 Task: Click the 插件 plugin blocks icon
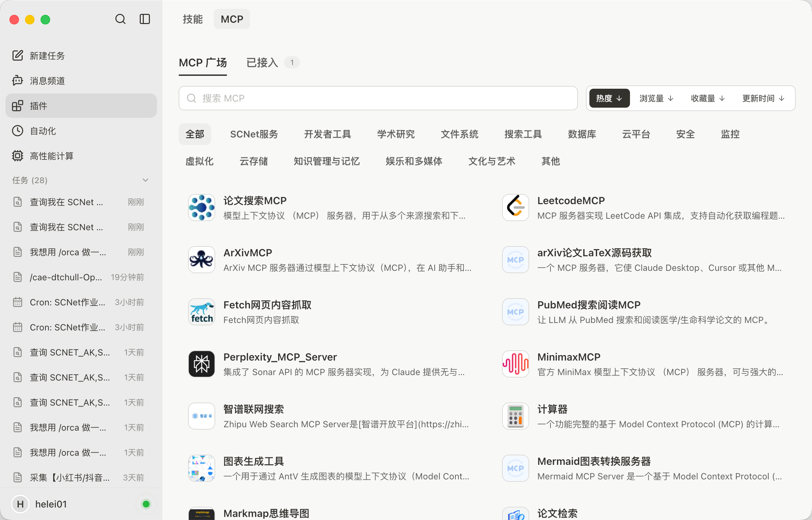coord(18,106)
